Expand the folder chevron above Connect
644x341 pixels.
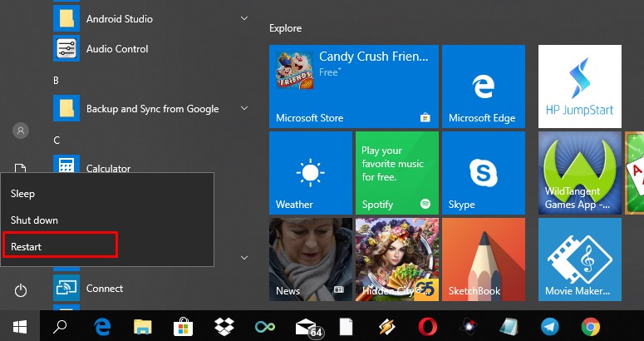244,258
